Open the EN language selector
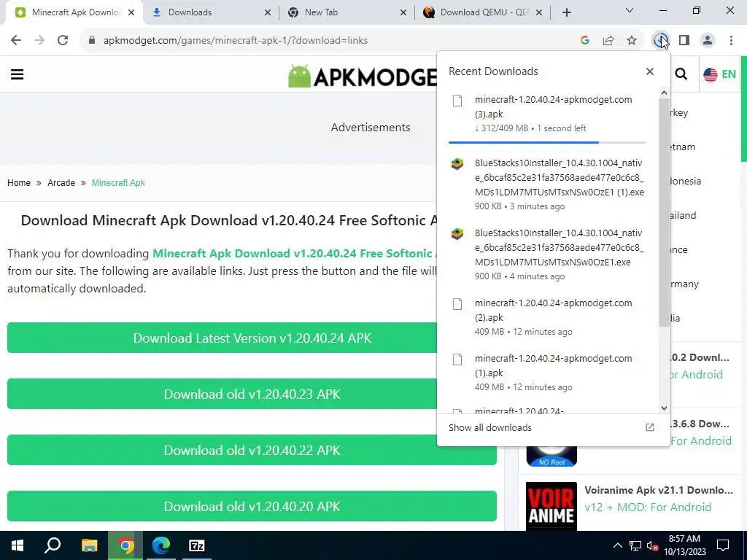Viewport: 747px width, 560px height. (x=720, y=74)
